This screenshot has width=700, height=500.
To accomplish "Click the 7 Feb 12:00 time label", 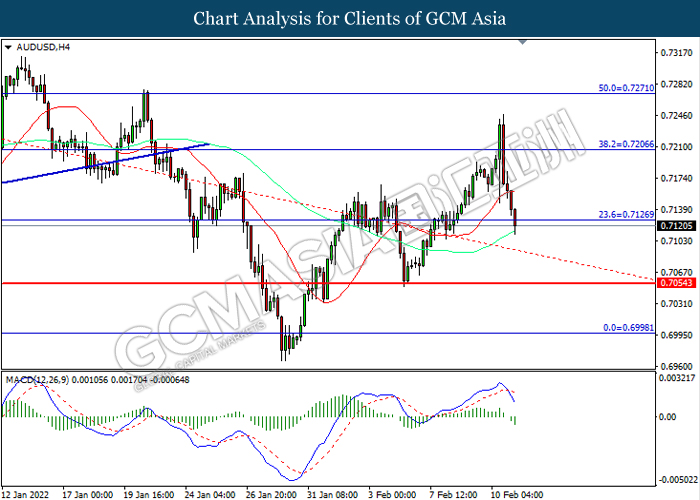I will pyautogui.click(x=453, y=495).
